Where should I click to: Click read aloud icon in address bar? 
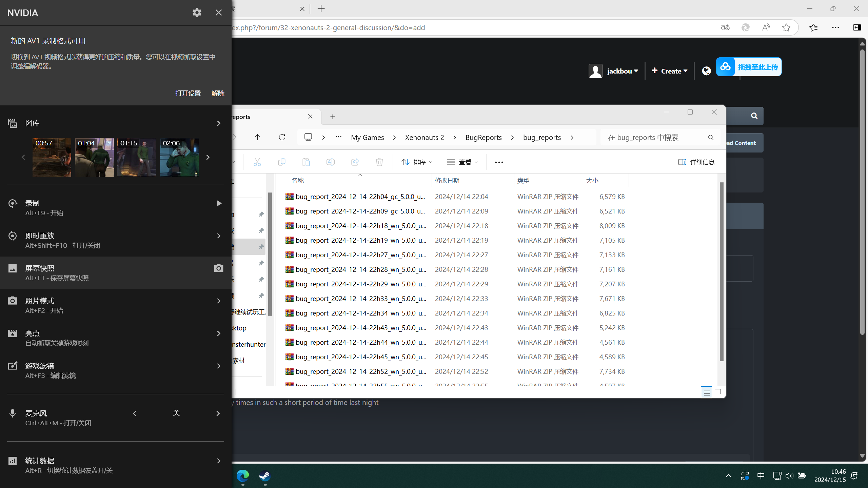point(766,27)
